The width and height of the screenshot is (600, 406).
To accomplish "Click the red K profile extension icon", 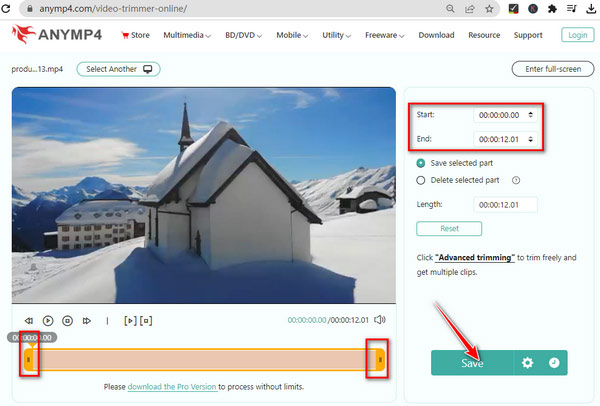I will coord(533,8).
